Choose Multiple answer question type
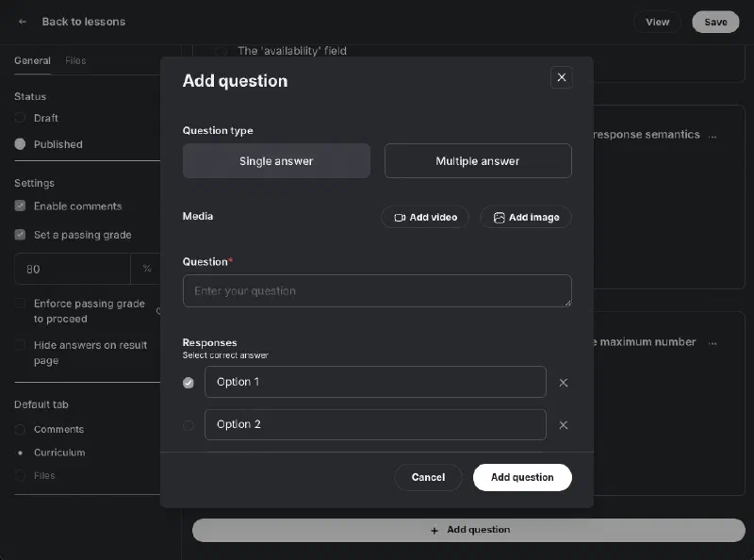This screenshot has width=754, height=560. point(478,160)
